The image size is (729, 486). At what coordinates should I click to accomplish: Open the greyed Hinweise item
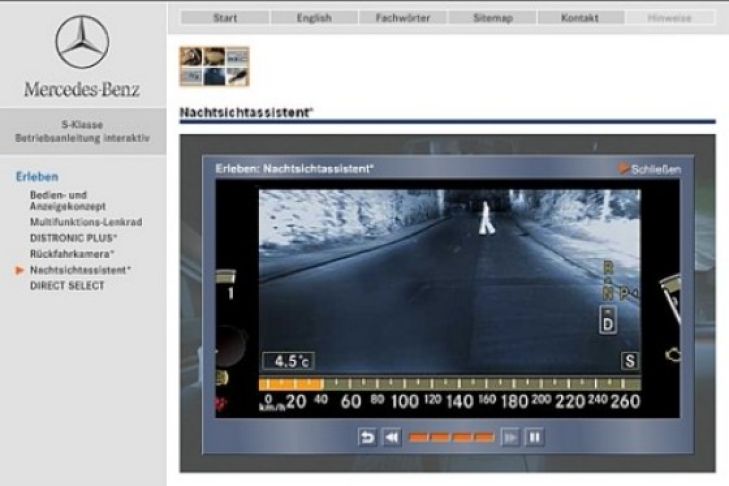point(670,18)
